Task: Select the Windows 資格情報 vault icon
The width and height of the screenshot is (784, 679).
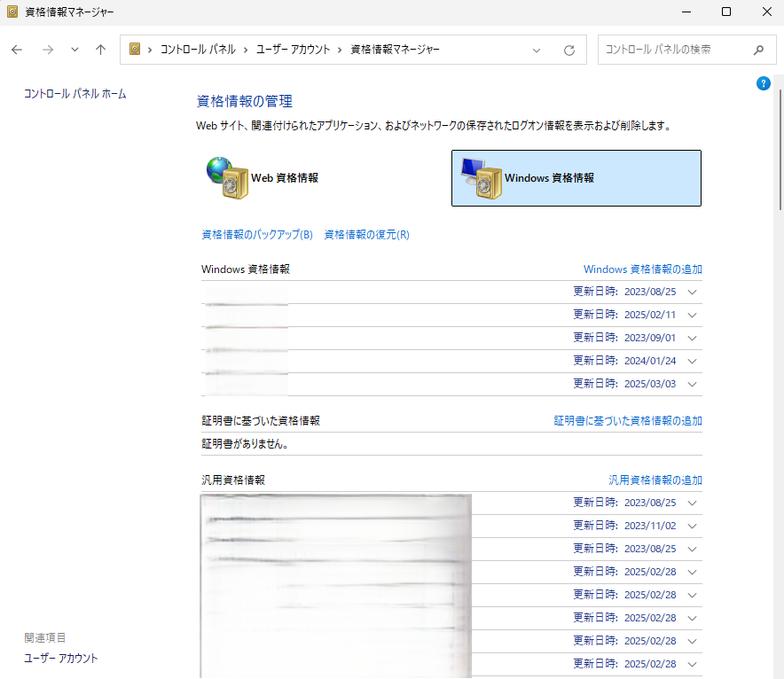Action: [x=478, y=177]
